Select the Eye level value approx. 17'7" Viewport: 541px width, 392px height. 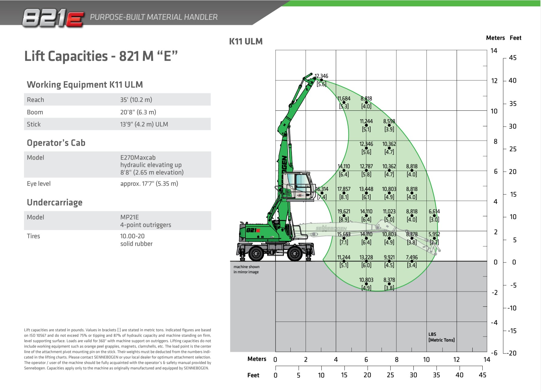tap(149, 184)
